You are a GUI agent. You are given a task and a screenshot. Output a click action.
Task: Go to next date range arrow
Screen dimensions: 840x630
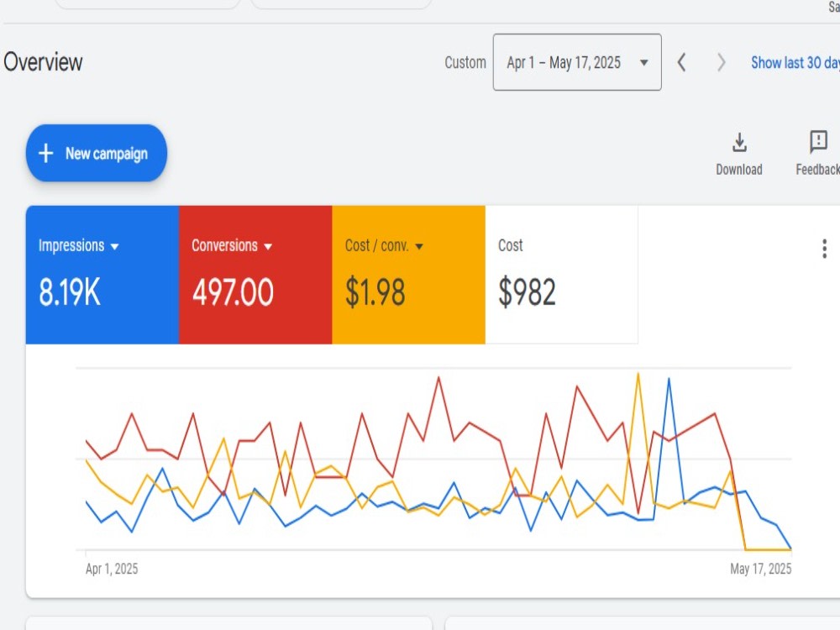[721, 63]
